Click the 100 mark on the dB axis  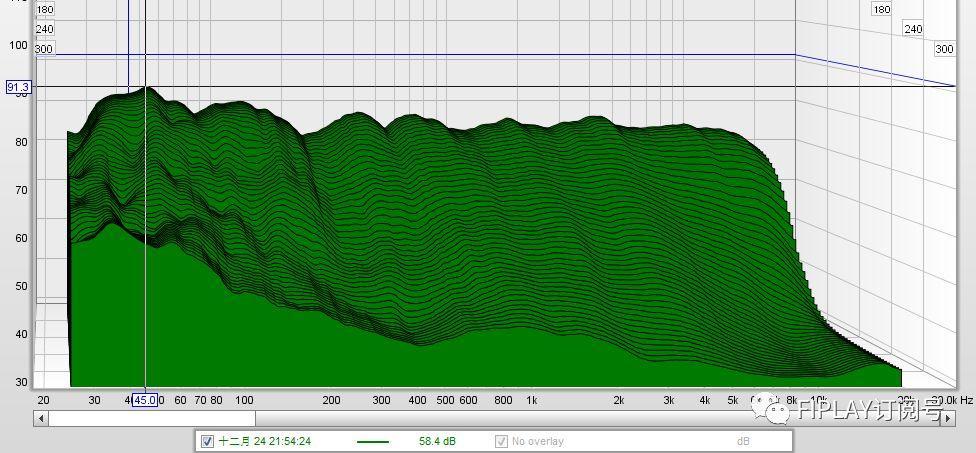pos(18,44)
